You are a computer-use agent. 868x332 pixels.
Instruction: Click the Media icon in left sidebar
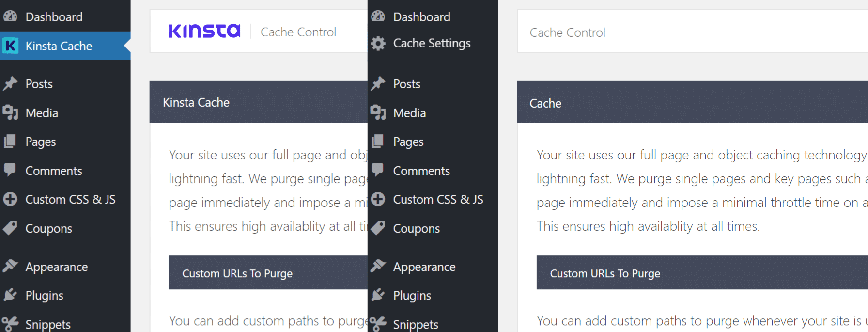(10, 112)
